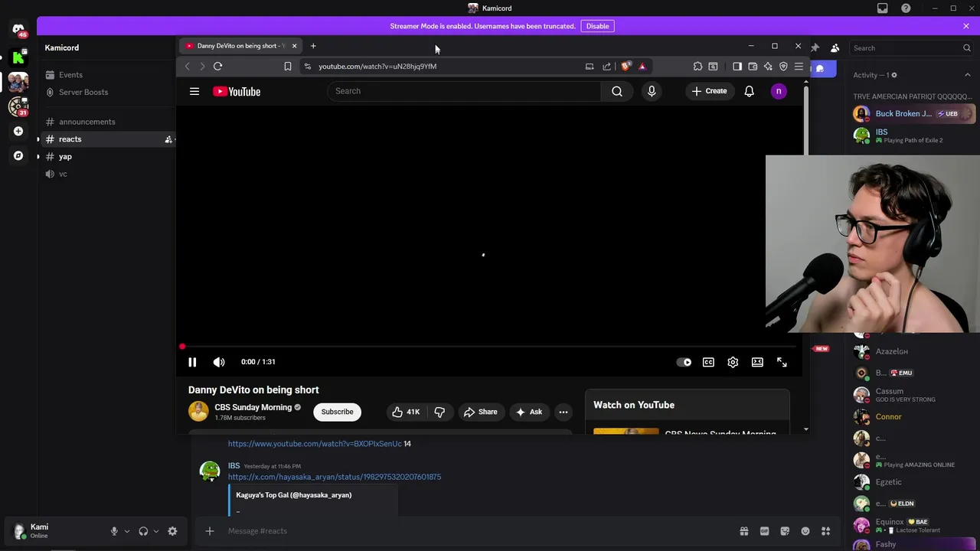980x551 pixels.
Task: Toggle autoplay switch in player
Action: pos(684,362)
